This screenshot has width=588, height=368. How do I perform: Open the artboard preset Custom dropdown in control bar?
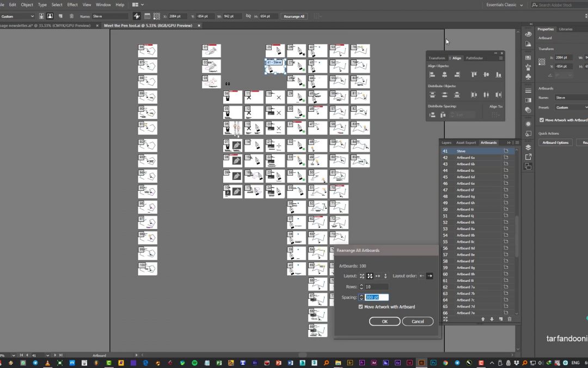pyautogui.click(x=17, y=16)
